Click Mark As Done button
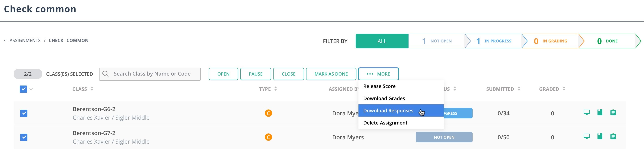Image resolution: width=644 pixels, height=157 pixels. coord(331,74)
